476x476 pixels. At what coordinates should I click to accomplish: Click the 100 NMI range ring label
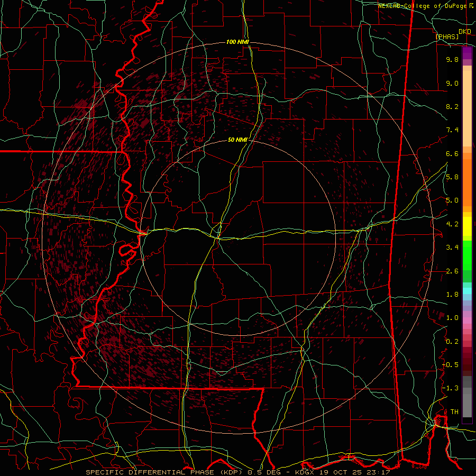(x=237, y=42)
